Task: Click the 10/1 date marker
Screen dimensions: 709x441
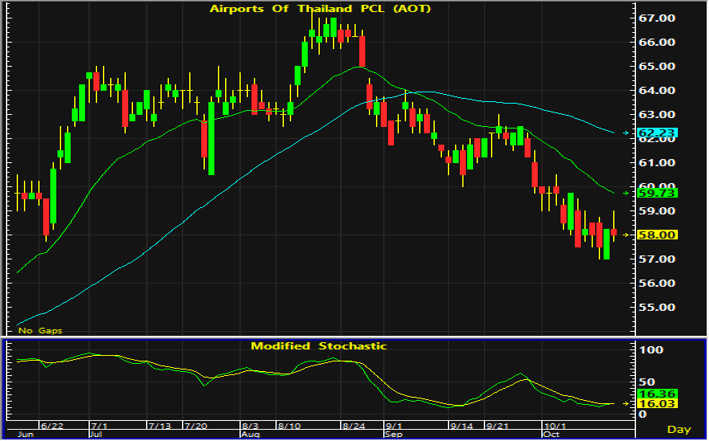Action: click(555, 426)
